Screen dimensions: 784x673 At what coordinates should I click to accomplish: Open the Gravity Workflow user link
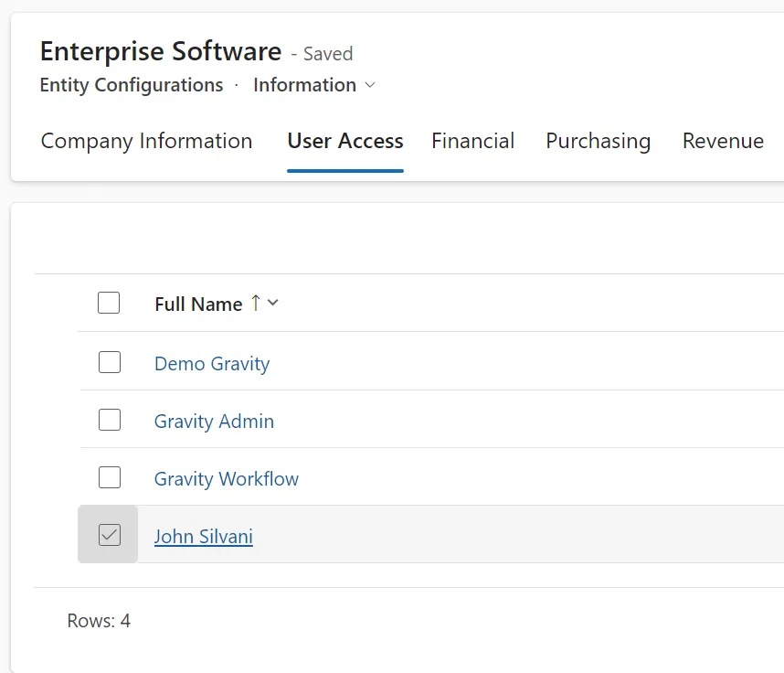coord(227,479)
